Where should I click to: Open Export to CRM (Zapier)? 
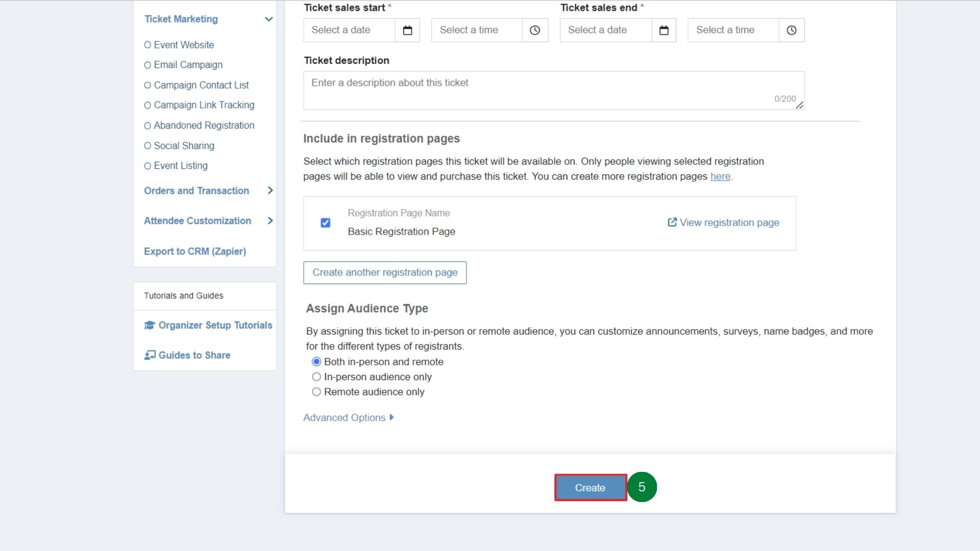coord(195,251)
